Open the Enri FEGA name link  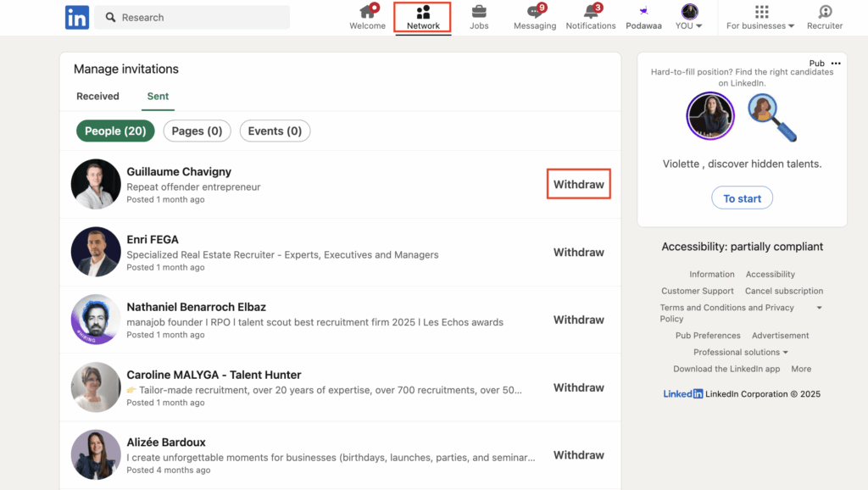153,239
